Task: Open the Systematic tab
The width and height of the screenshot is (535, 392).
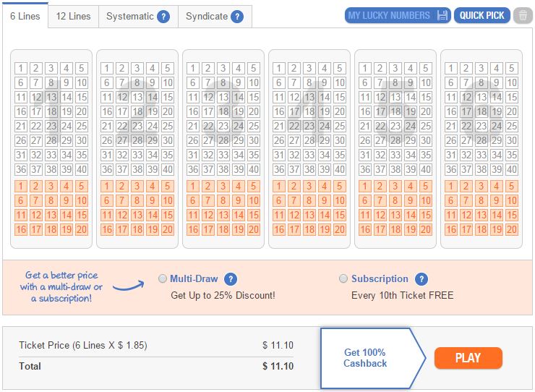Action: click(x=138, y=17)
